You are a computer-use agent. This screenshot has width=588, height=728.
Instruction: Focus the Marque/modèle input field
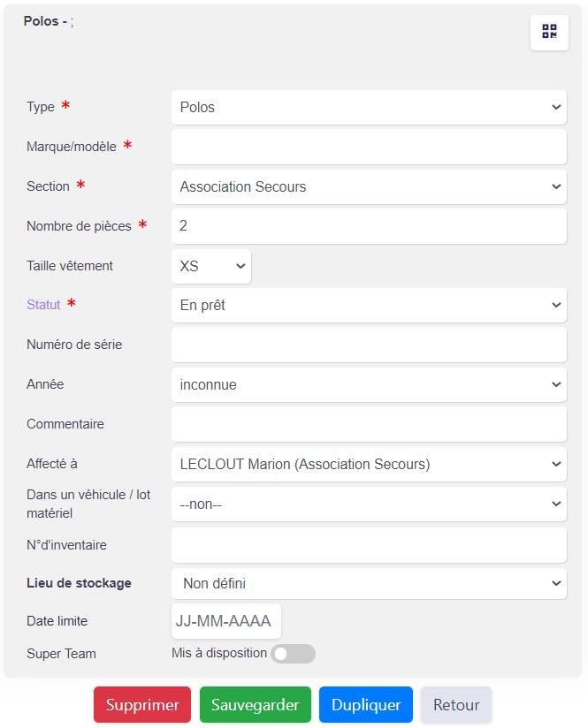point(369,147)
